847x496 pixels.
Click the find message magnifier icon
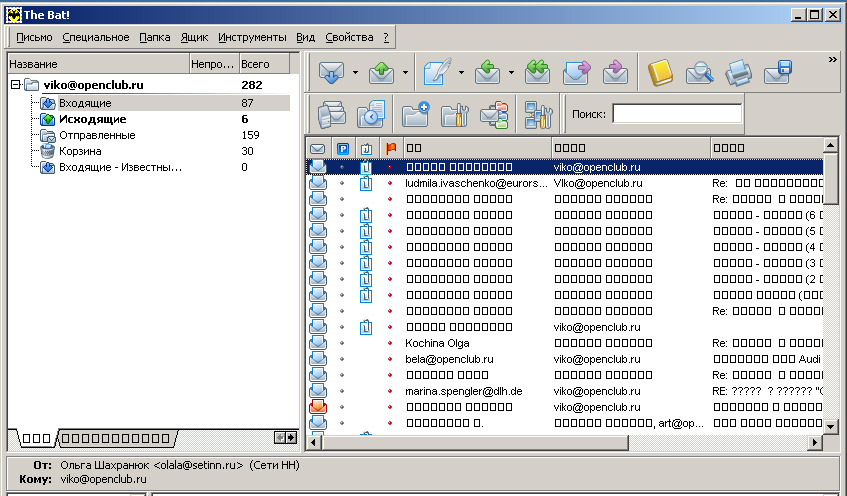click(x=699, y=72)
